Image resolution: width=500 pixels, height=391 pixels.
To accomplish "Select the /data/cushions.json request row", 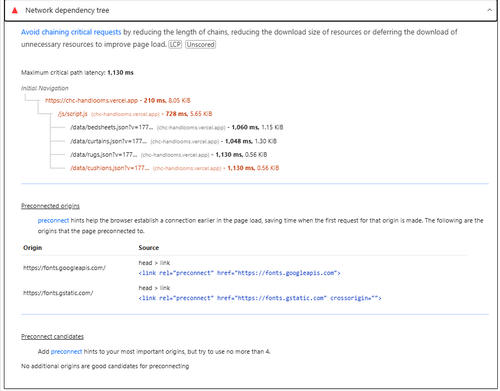I will click(x=174, y=168).
